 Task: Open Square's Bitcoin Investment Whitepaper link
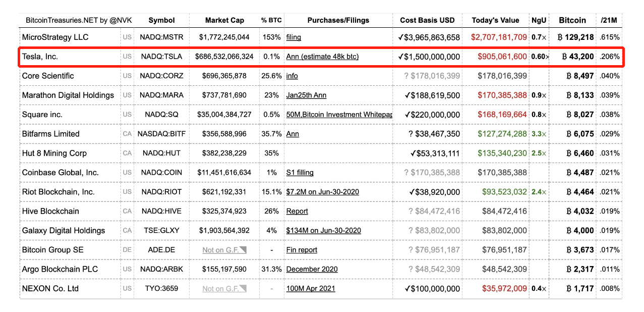click(339, 115)
